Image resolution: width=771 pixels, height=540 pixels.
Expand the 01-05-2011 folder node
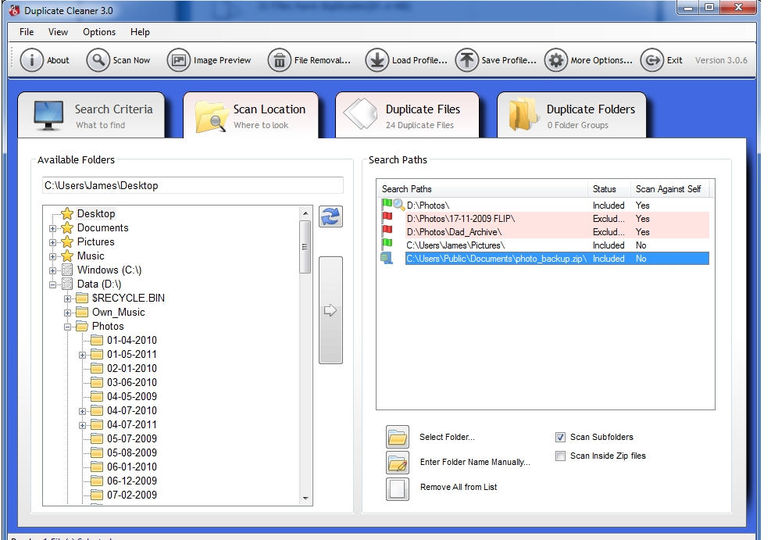[83, 355]
